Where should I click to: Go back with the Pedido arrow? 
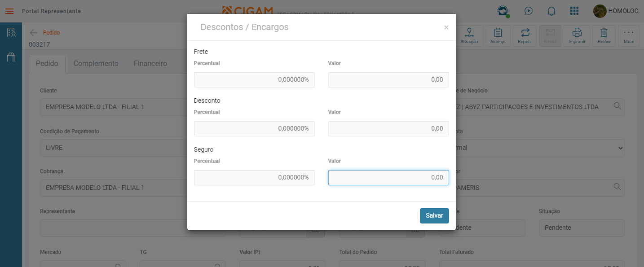[x=34, y=33]
